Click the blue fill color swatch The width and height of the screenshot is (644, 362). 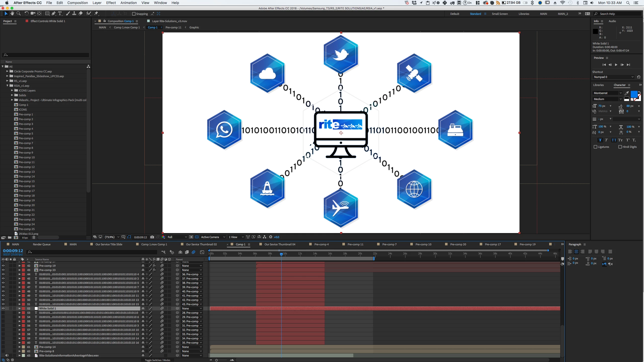point(633,94)
